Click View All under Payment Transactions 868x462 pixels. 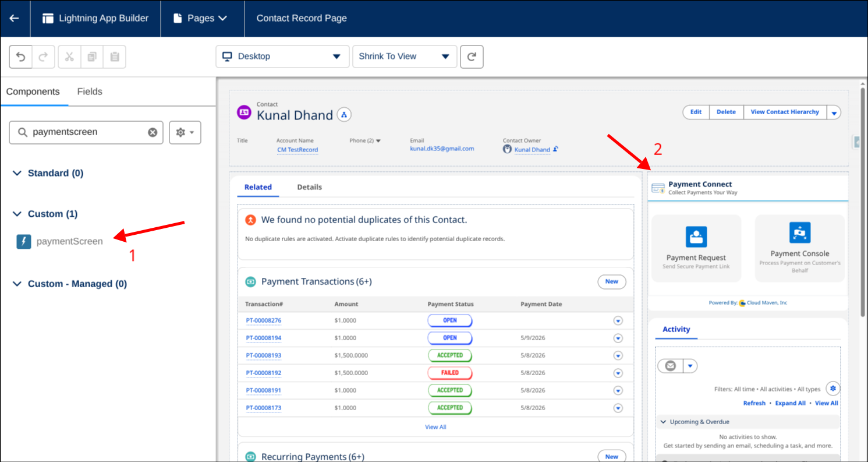pos(435,427)
